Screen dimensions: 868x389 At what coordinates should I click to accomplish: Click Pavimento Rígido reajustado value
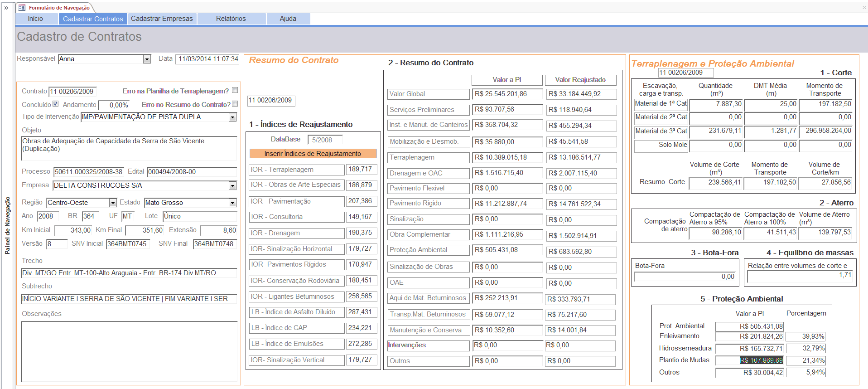pyautogui.click(x=581, y=204)
